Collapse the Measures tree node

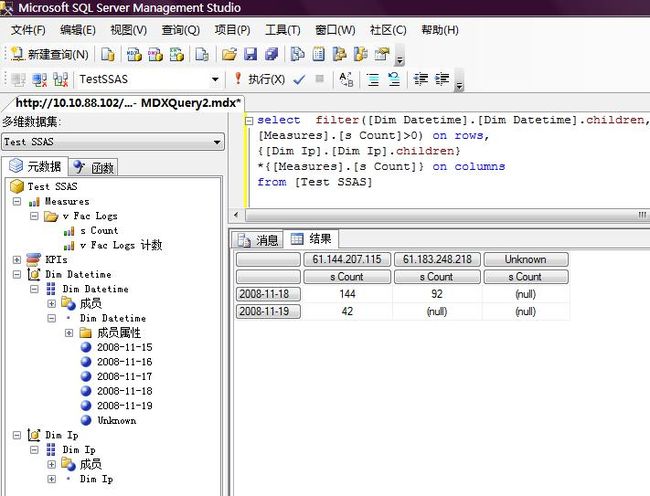17,201
